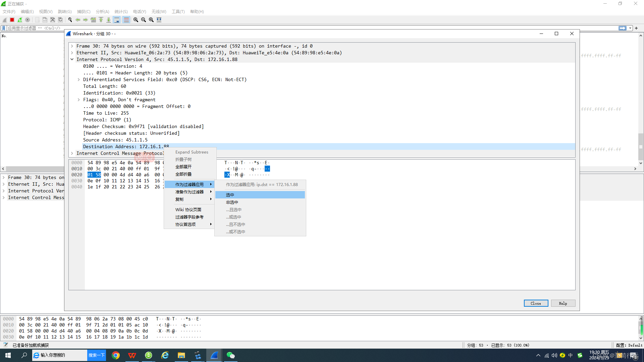Open 过滤器字段参考 from context menu
Viewport: 644px width, 362px height.
click(x=189, y=217)
